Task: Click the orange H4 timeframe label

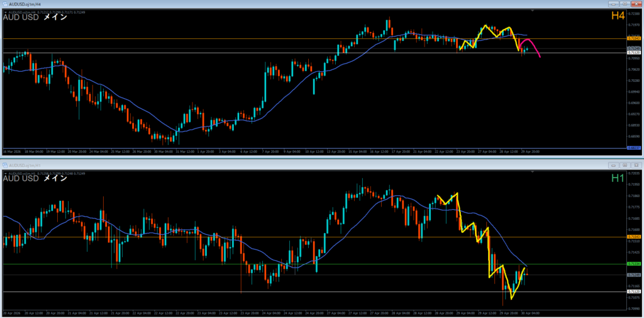Action: (617, 17)
